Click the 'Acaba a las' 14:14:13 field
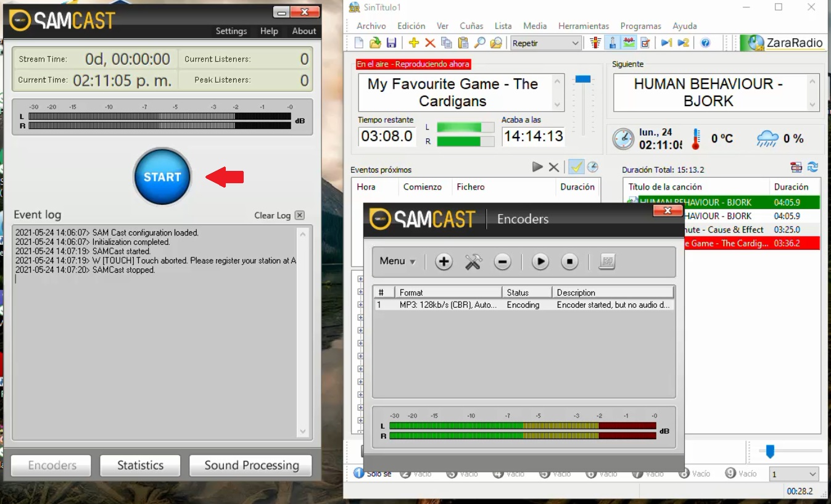 (x=533, y=136)
